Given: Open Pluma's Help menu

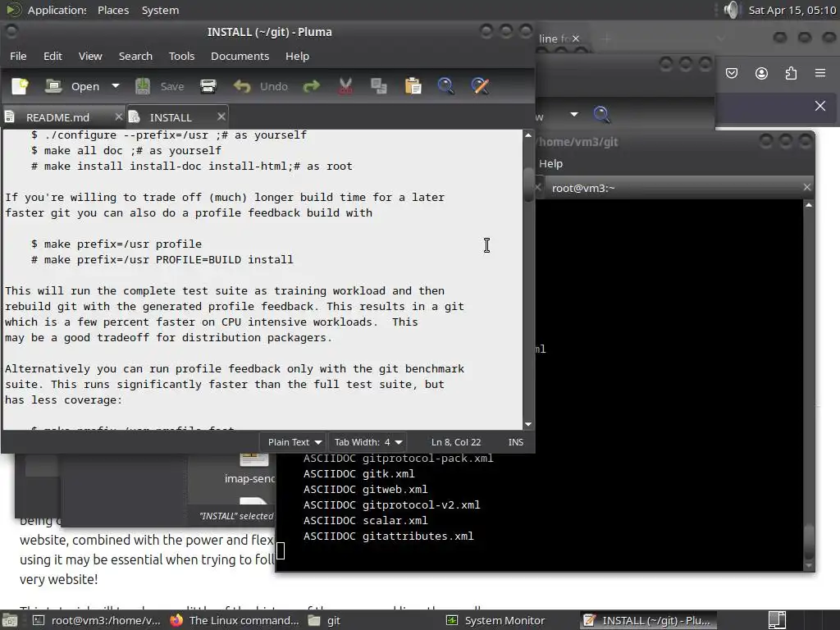Looking at the screenshot, I should [297, 57].
